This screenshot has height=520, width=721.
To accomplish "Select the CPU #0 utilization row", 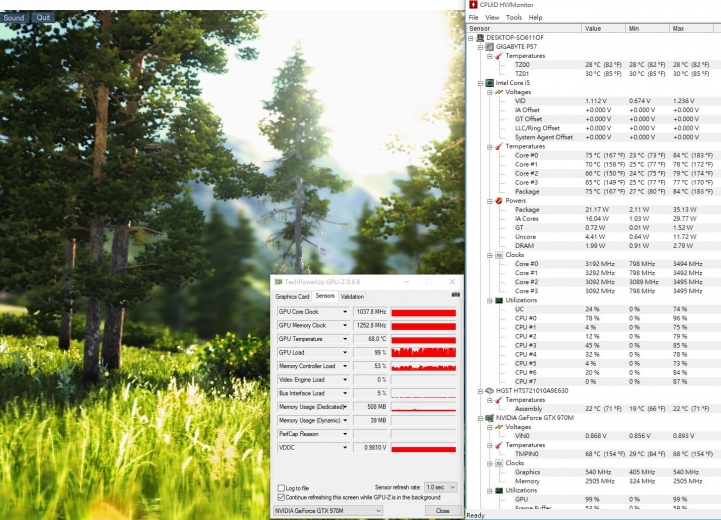I will point(613,318).
